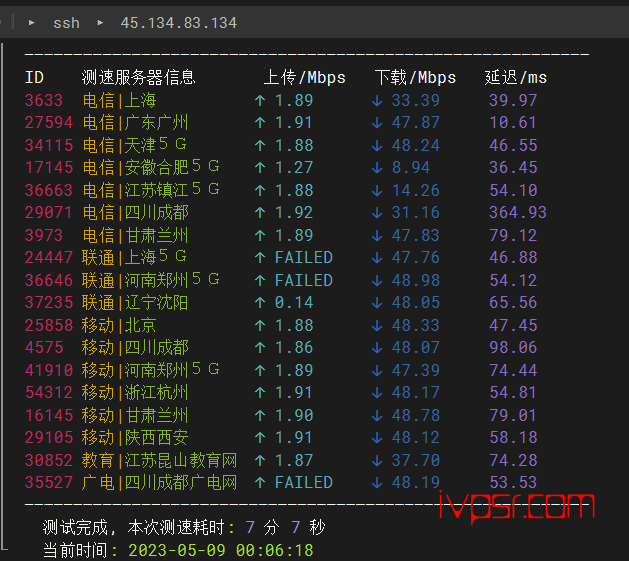Click the ID column header

click(x=34, y=77)
